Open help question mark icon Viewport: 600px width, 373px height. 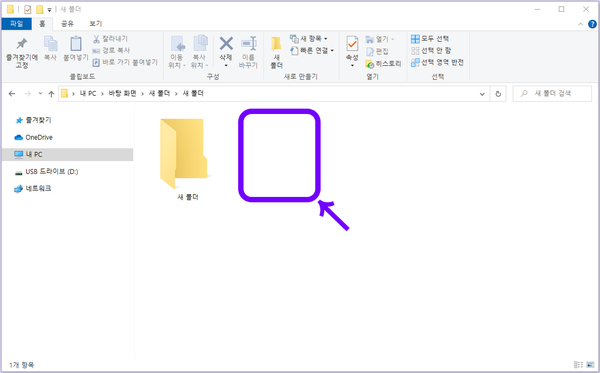click(x=592, y=24)
